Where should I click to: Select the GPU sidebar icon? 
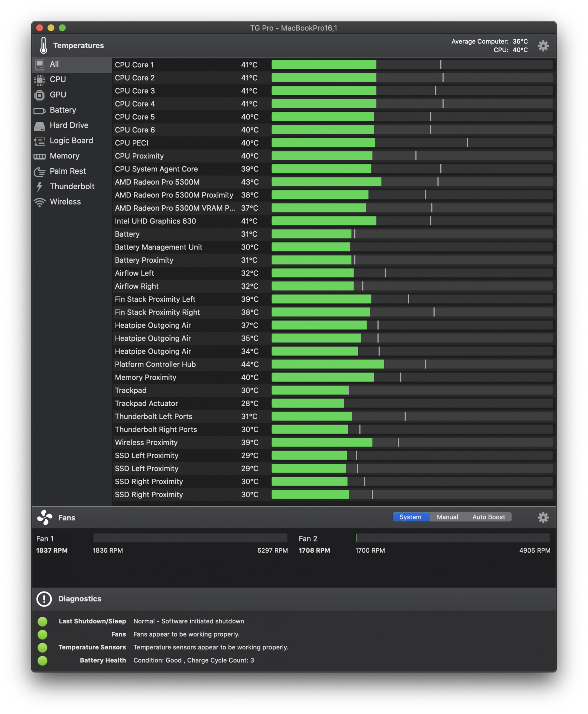tap(40, 95)
